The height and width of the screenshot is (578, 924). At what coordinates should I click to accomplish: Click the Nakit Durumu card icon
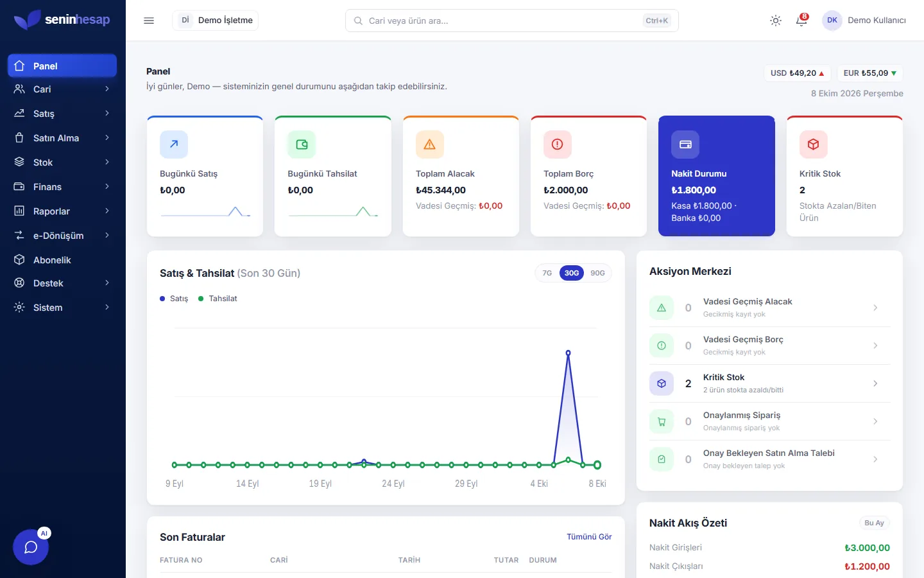(x=685, y=144)
